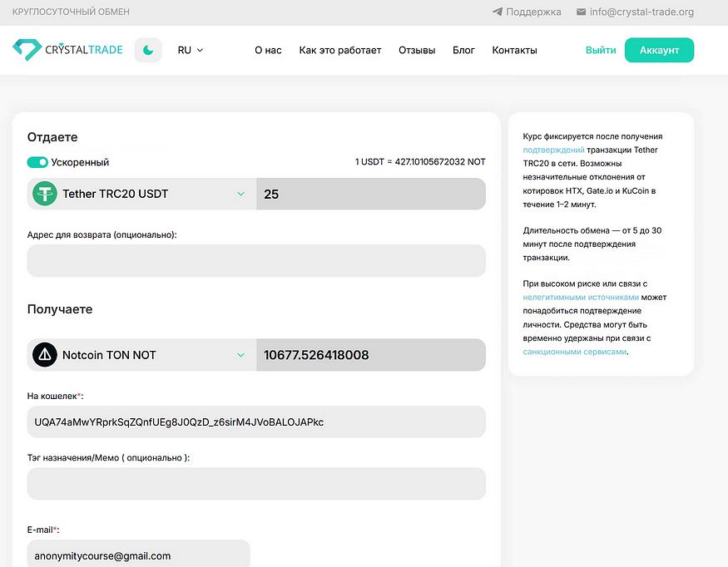Click the Адрес для возврата label
728x567 pixels.
point(102,234)
